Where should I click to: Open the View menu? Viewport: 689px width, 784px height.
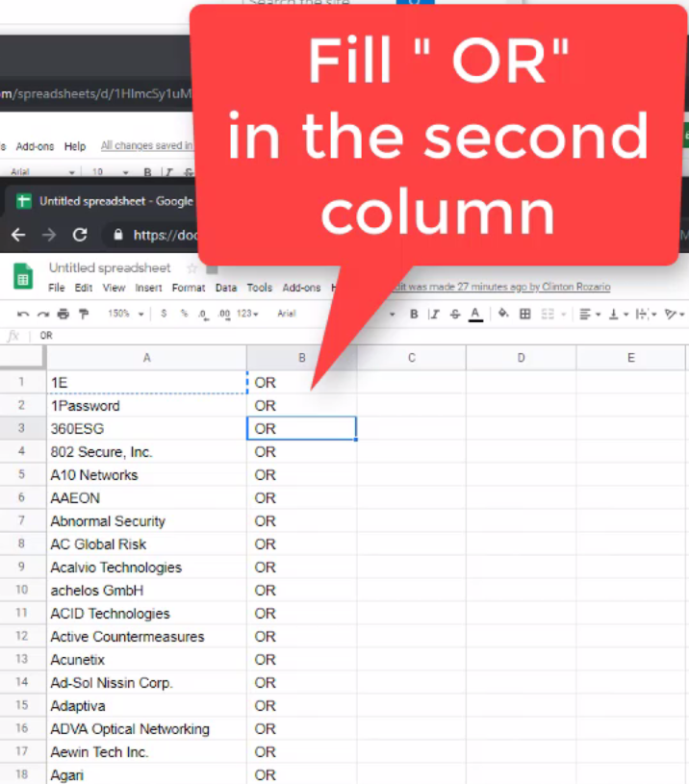point(114,288)
